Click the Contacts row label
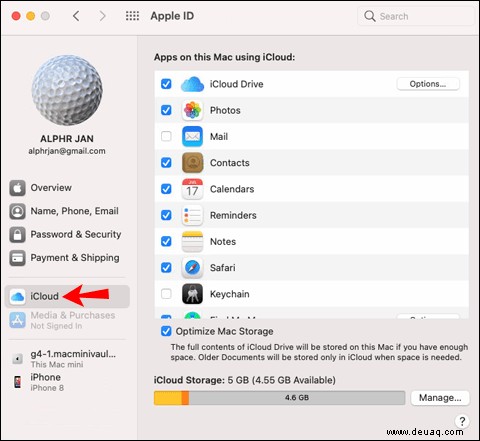The width and height of the screenshot is (480, 441). (230, 163)
